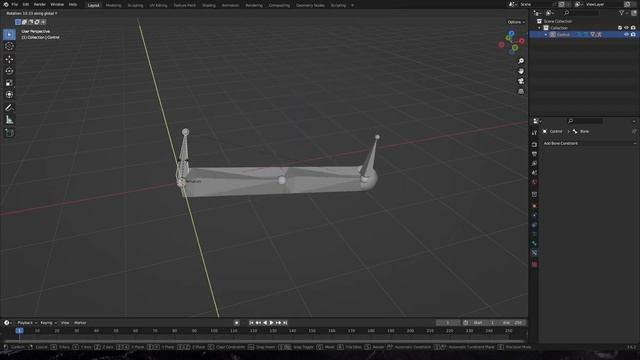Click the current frame number field

tap(448, 322)
